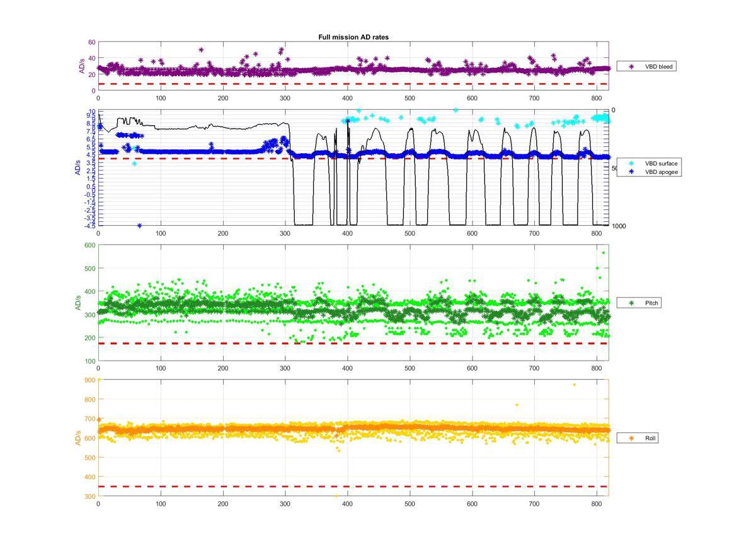The width and height of the screenshot is (756, 558).
Task: Select the Pitch legend entry
Action: pyautogui.click(x=640, y=303)
